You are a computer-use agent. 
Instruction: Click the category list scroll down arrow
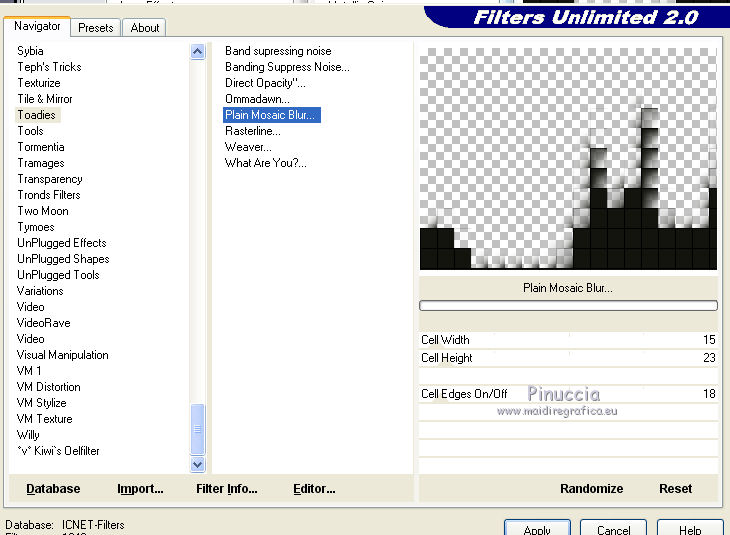click(197, 464)
